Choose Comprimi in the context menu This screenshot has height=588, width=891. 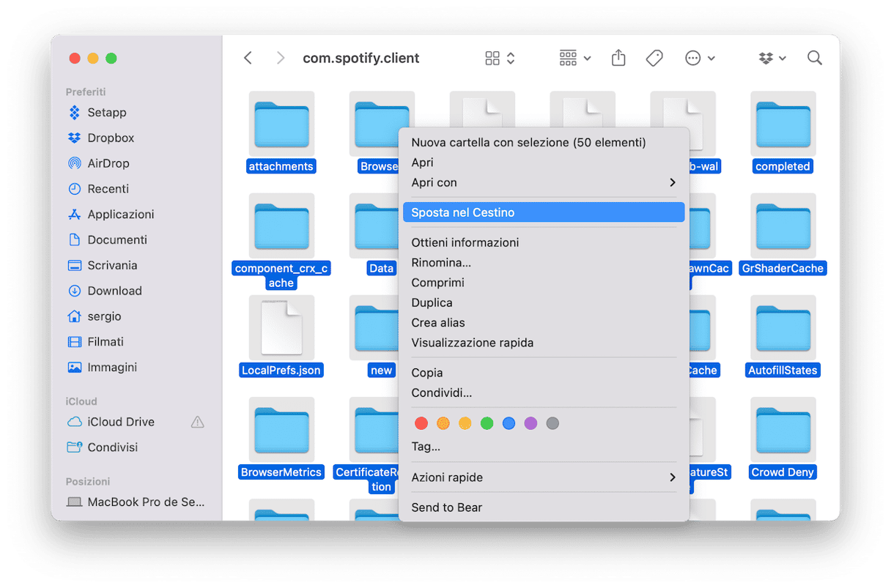coord(544,283)
